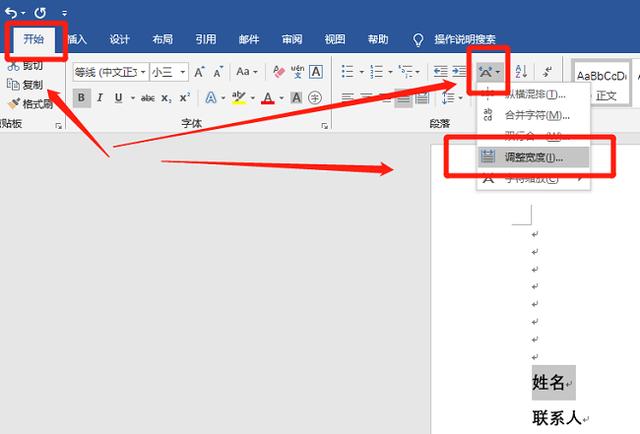
Task: Toggle Italic formatting
Action: tap(100, 98)
